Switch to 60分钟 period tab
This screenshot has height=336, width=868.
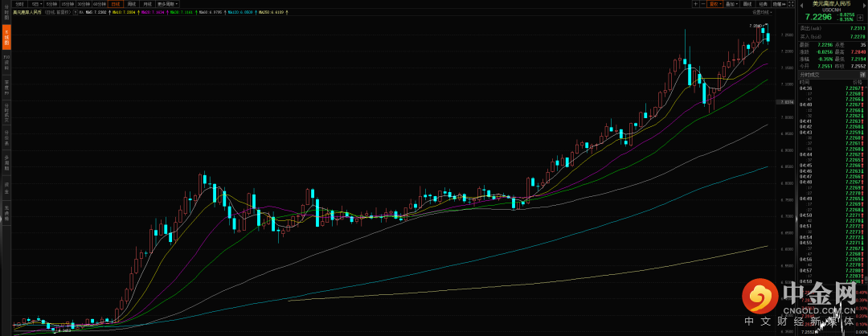pyautogui.click(x=100, y=4)
